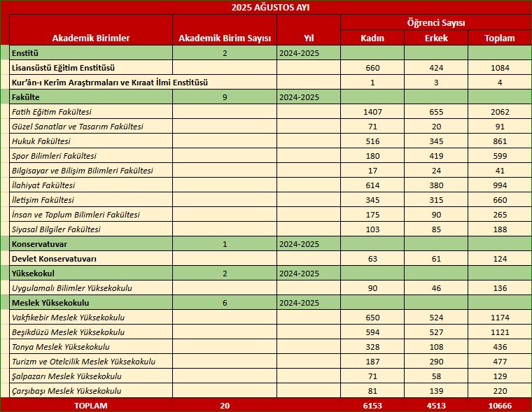This screenshot has width=532, height=412.
Task: Select the 'Meslek Yüksekokulu' category row label
Action: [49, 303]
